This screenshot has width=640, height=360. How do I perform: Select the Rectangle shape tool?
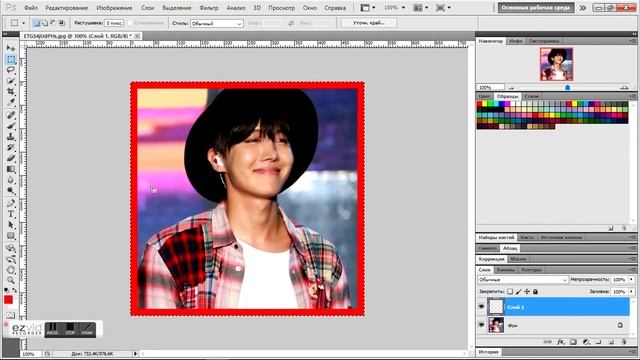(x=11, y=236)
